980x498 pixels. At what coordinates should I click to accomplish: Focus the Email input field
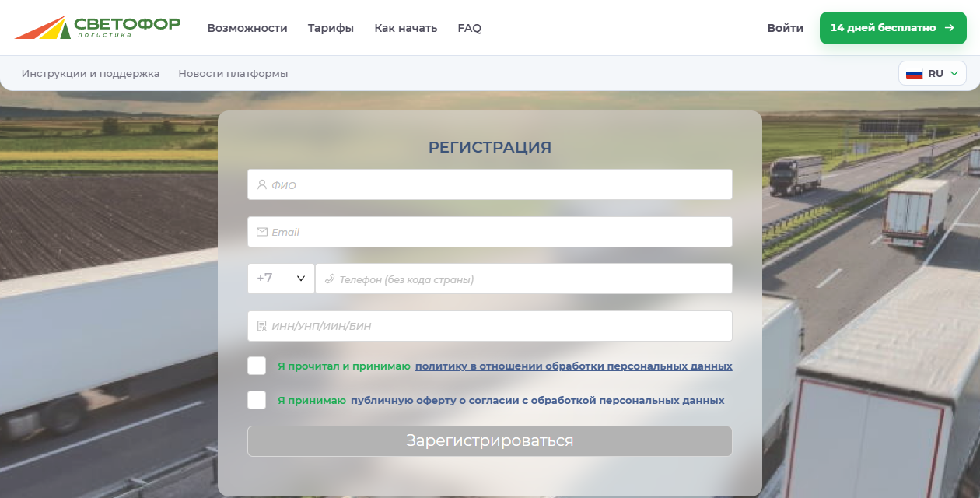point(490,232)
